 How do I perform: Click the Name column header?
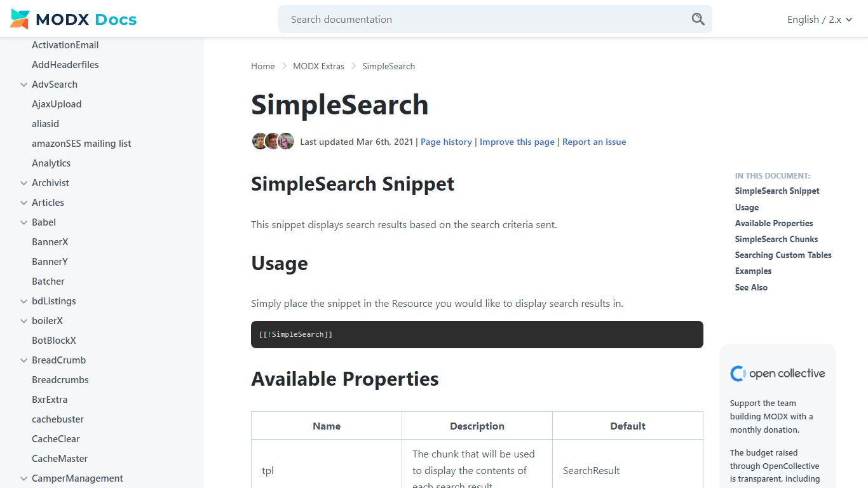coord(327,426)
